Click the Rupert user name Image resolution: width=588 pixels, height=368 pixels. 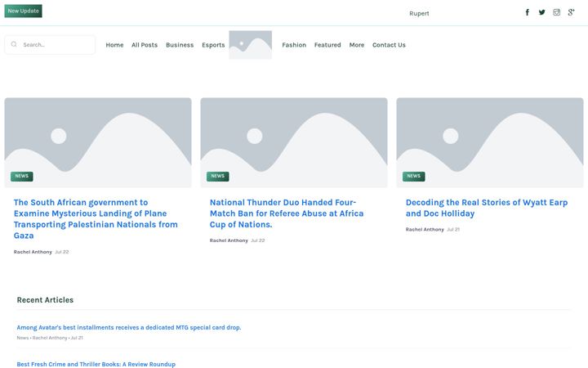tap(419, 13)
